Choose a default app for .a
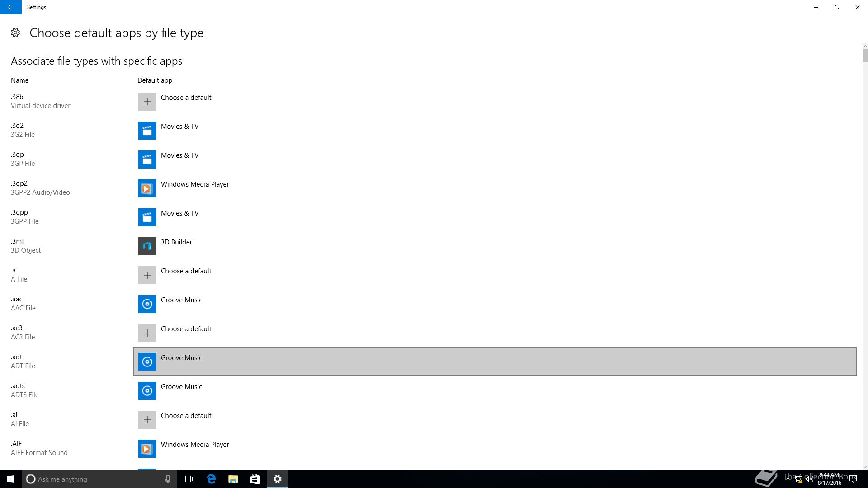Image resolution: width=868 pixels, height=488 pixels. 186,271
